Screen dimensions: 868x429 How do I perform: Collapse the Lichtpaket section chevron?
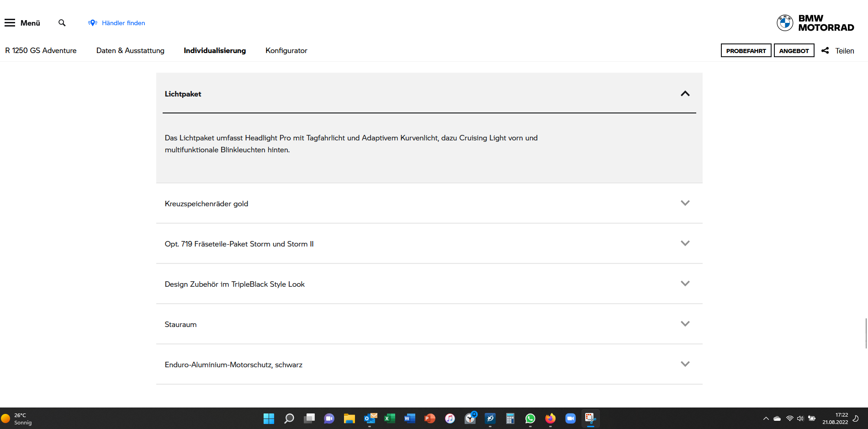coord(685,94)
